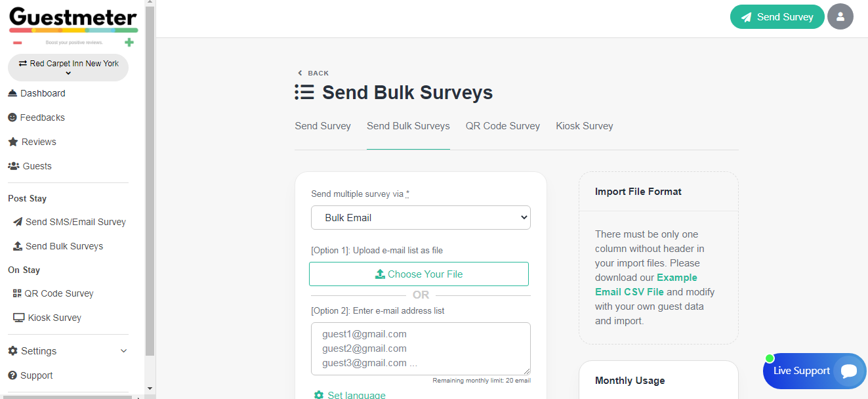Click the Kiosk Survey monitor icon
Image resolution: width=868 pixels, height=399 pixels.
click(x=19, y=318)
